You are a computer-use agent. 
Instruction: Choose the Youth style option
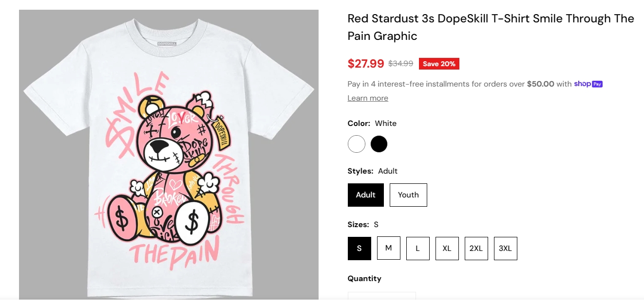408,195
